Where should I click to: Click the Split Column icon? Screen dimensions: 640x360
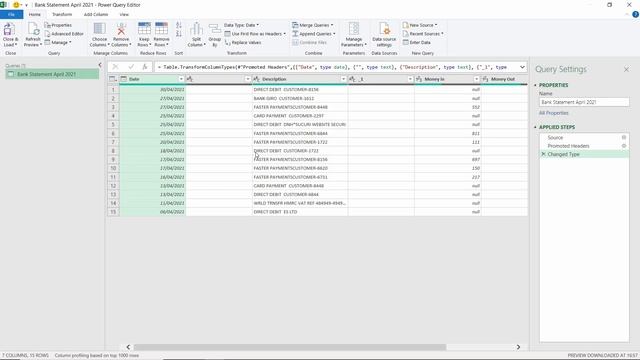click(196, 29)
